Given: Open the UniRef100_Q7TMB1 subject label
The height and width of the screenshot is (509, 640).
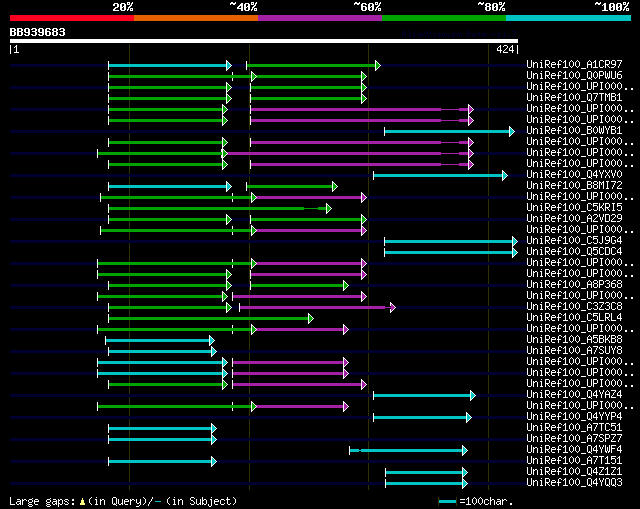Looking at the screenshot, I should [x=574, y=97].
